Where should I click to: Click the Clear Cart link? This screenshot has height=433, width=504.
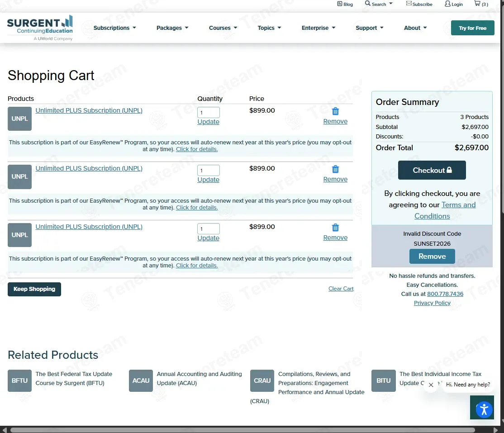tap(341, 289)
